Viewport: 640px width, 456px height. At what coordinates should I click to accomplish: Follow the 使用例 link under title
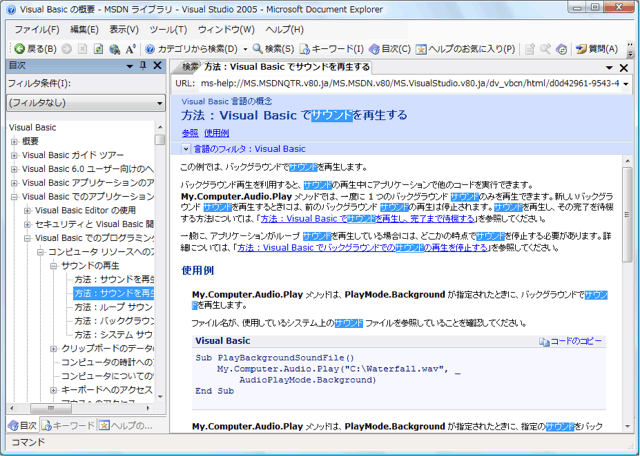[216, 133]
